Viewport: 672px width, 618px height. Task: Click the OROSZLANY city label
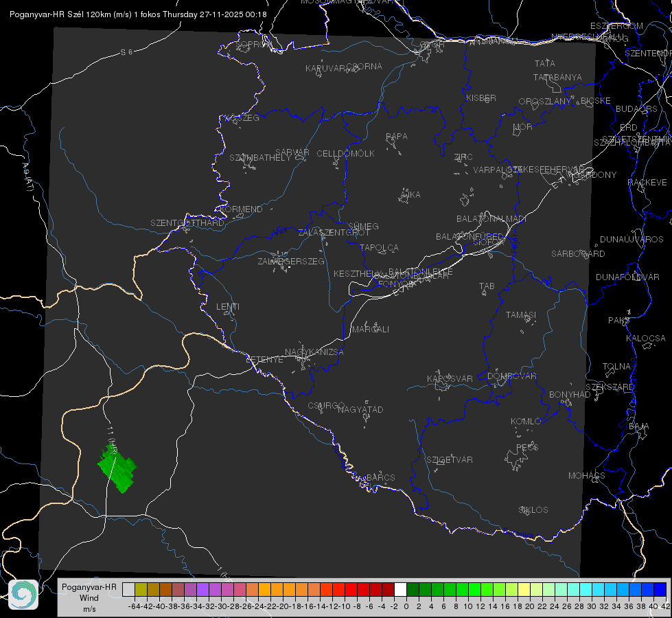[545, 102]
